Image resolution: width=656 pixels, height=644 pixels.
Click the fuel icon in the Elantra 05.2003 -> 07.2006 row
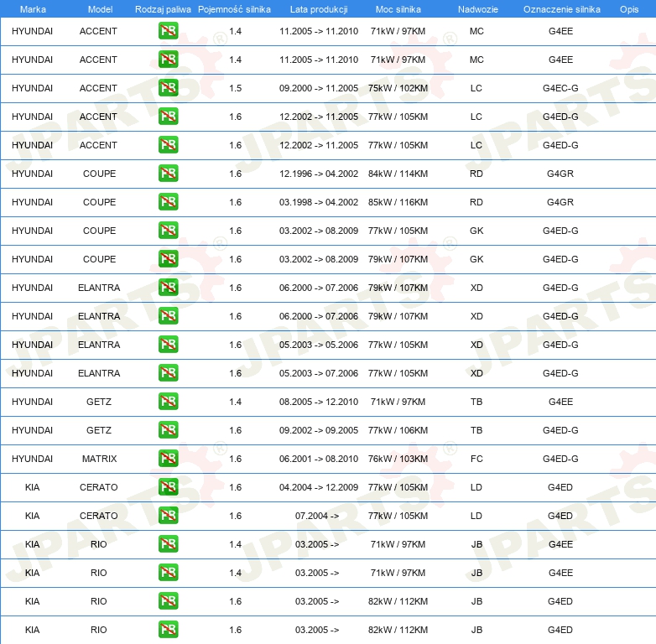tap(168, 372)
